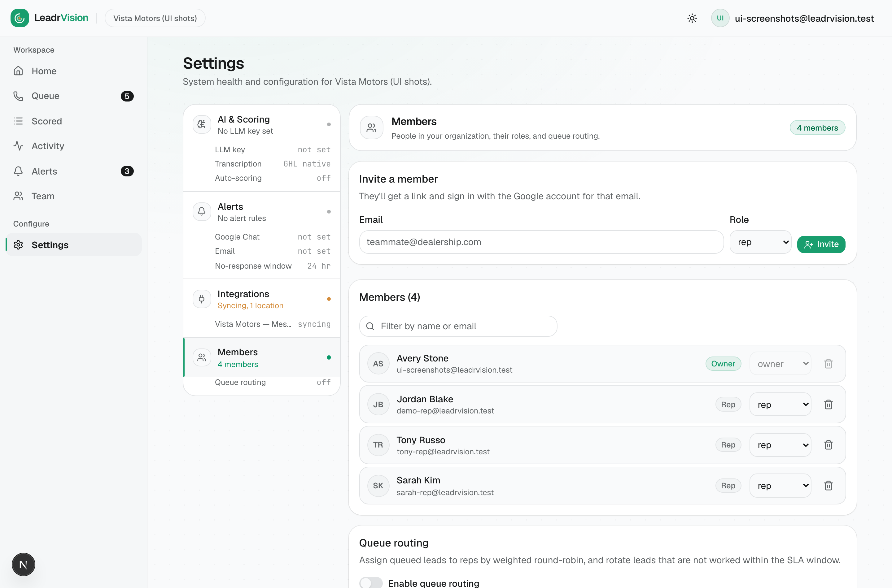This screenshot has width=892, height=588.
Task: Click the AI & Scoring brain icon
Action: (202, 124)
